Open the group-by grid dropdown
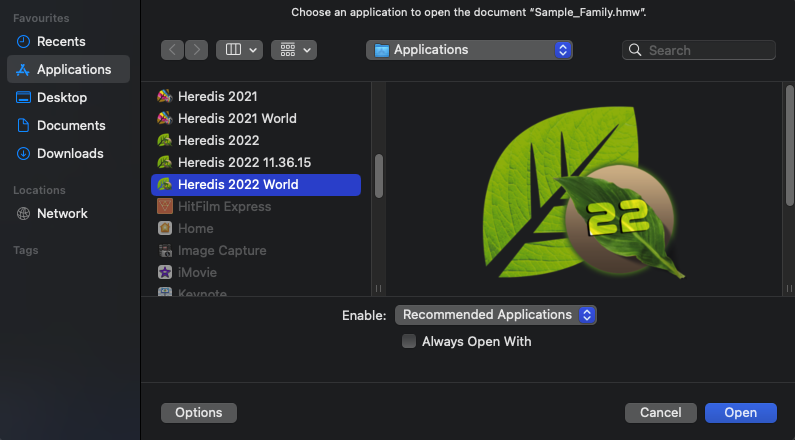795x440 pixels. coord(294,50)
